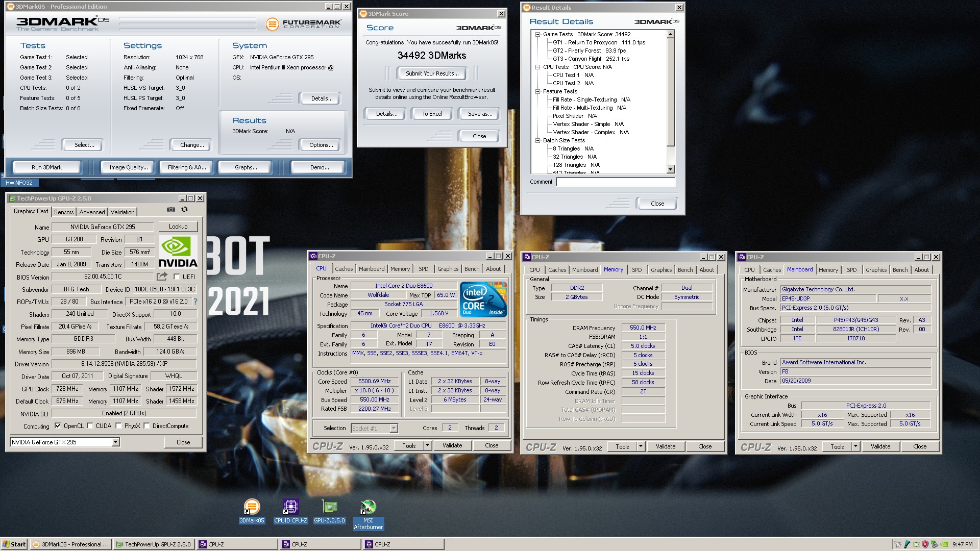Click the Result Details scrollbar down arrow
This screenshot has width=980, height=551.
671,169
